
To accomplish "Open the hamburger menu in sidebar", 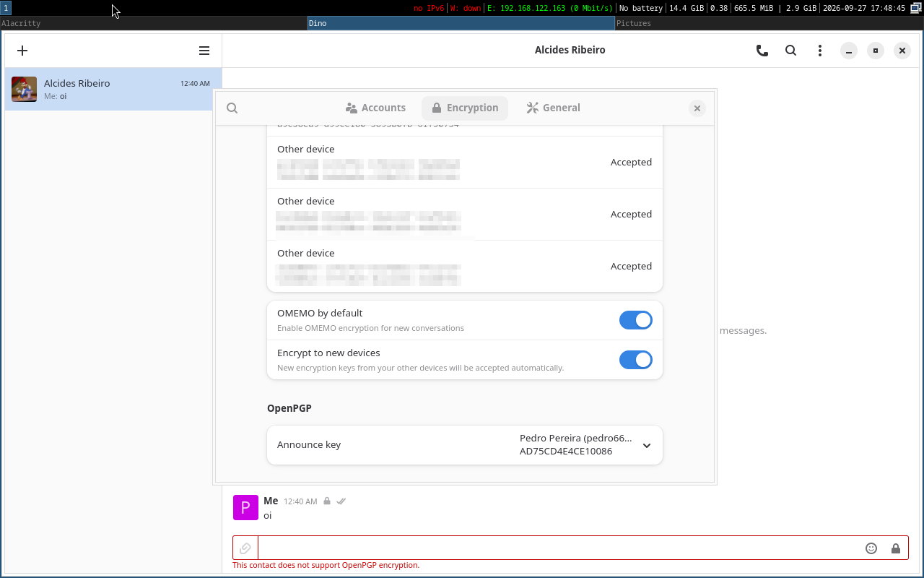I will tap(204, 51).
